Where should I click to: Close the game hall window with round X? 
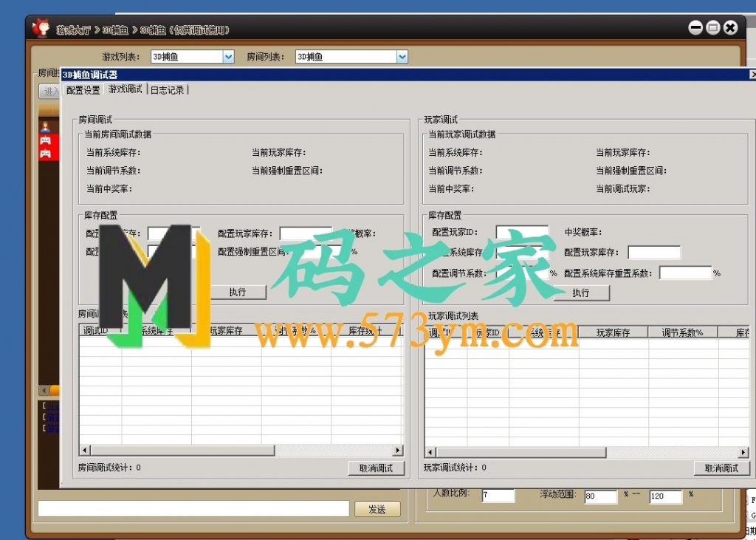tap(731, 27)
